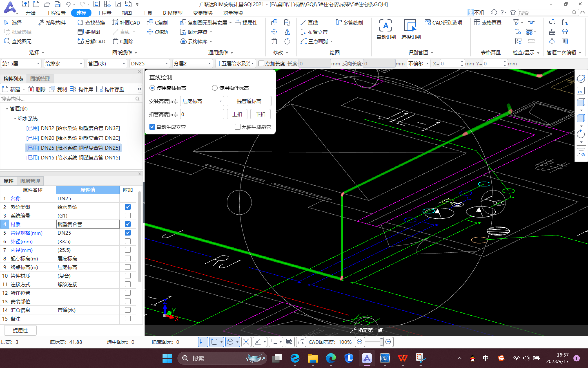
Task: Click the 查找图元 find element tool
Action: (18, 41)
